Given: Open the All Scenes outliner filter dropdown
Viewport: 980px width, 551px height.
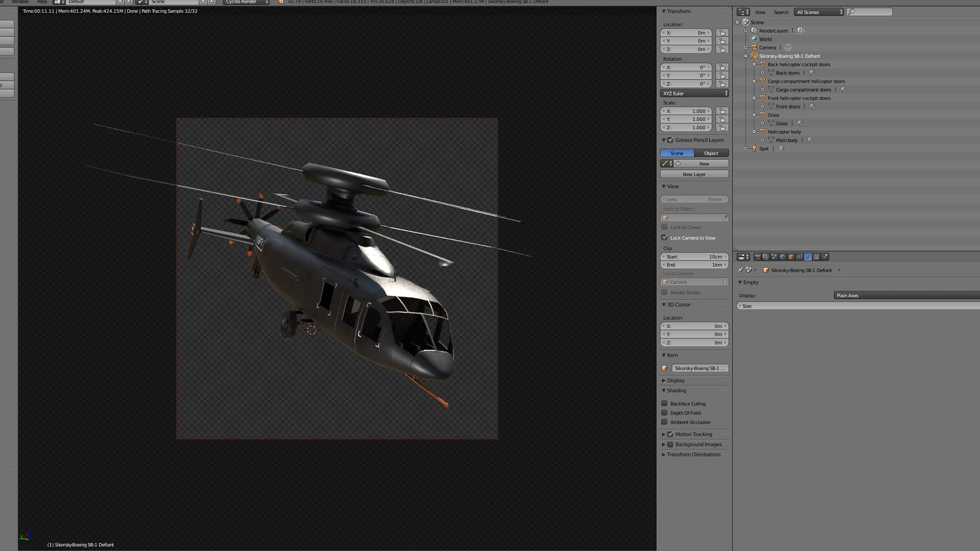Looking at the screenshot, I should tap(819, 12).
